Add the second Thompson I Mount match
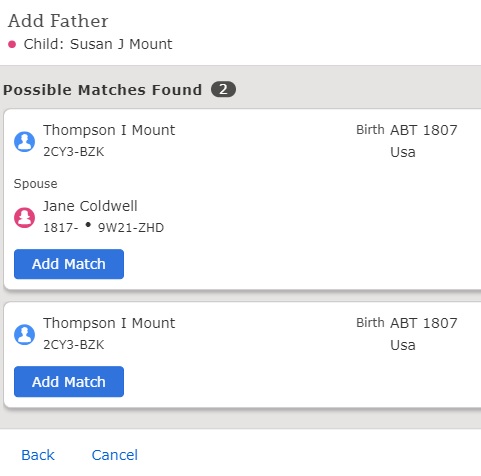 pyautogui.click(x=69, y=382)
